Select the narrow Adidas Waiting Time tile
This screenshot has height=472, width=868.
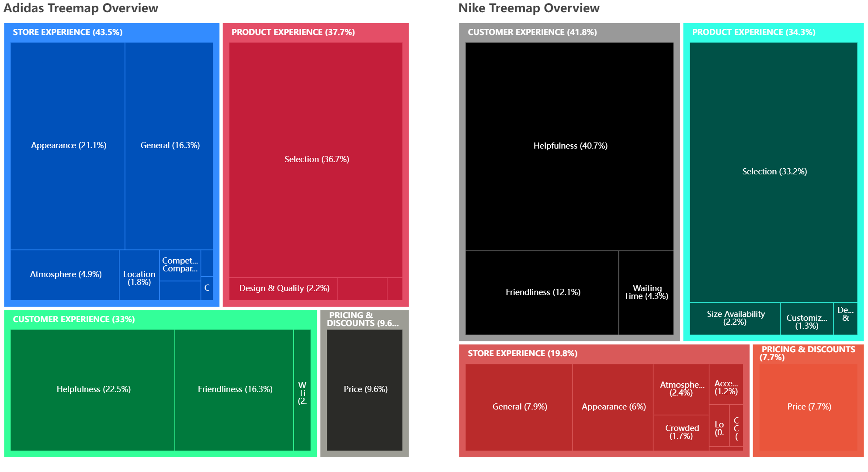click(302, 390)
